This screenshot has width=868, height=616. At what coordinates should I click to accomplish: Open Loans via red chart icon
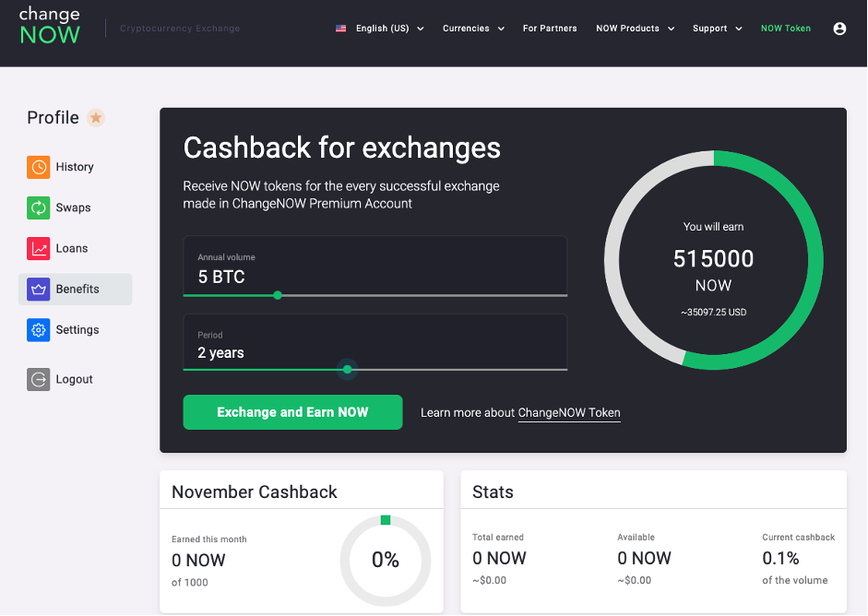[38, 248]
